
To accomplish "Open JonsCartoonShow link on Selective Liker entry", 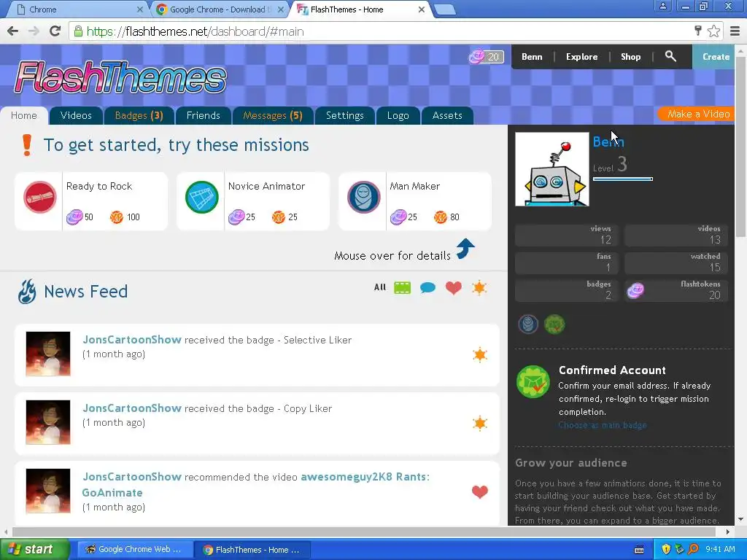I will tap(132, 340).
